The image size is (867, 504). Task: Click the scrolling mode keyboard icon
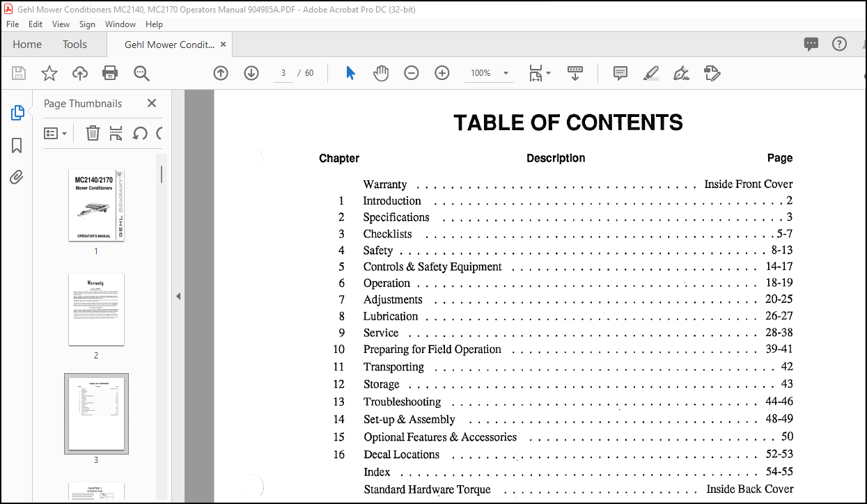click(575, 73)
